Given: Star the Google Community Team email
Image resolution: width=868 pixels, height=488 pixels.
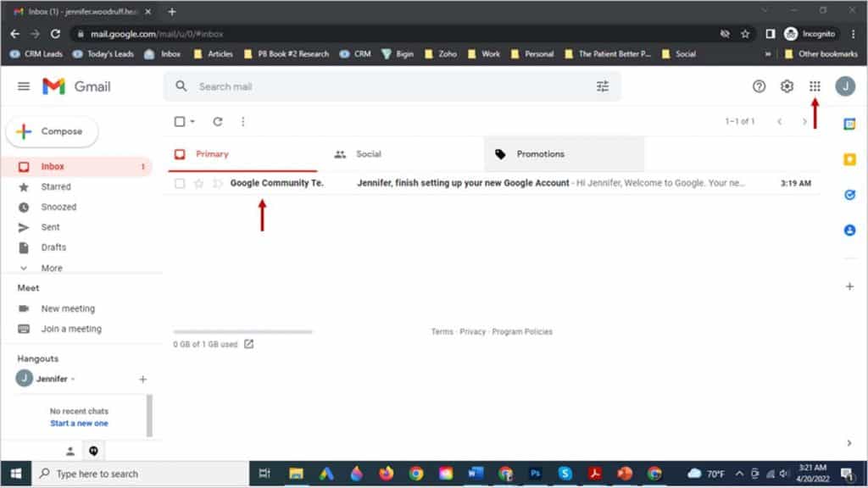Looking at the screenshot, I should pos(198,183).
